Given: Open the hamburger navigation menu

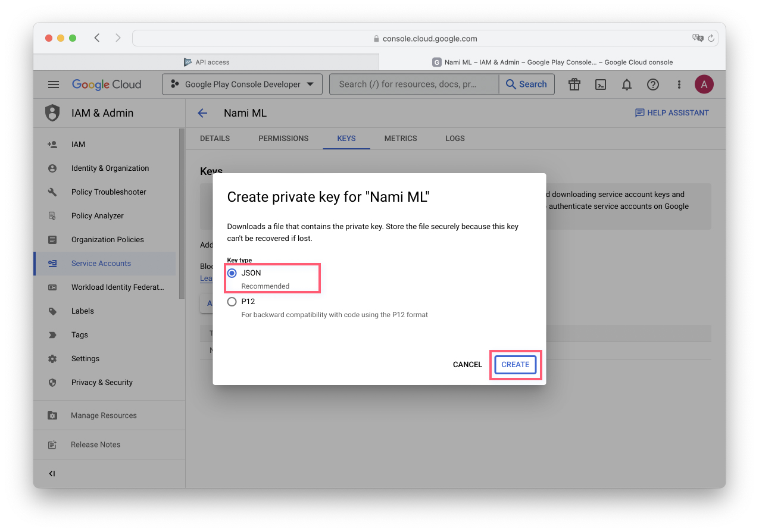Looking at the screenshot, I should click(x=54, y=85).
